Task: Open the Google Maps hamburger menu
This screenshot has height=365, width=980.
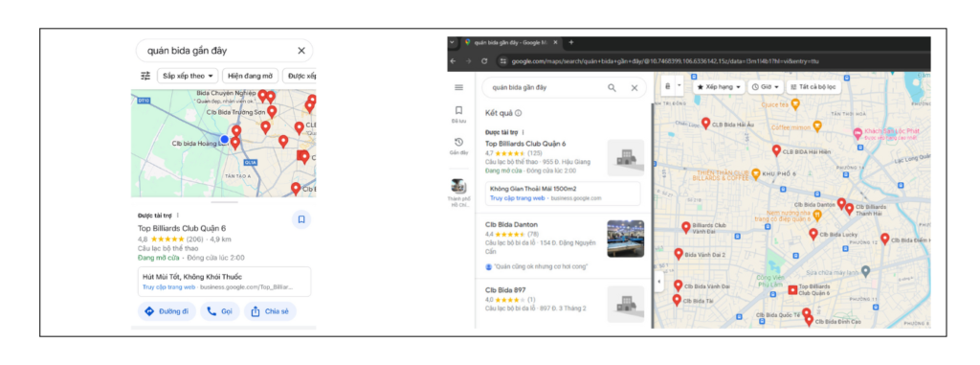Action: [458, 87]
